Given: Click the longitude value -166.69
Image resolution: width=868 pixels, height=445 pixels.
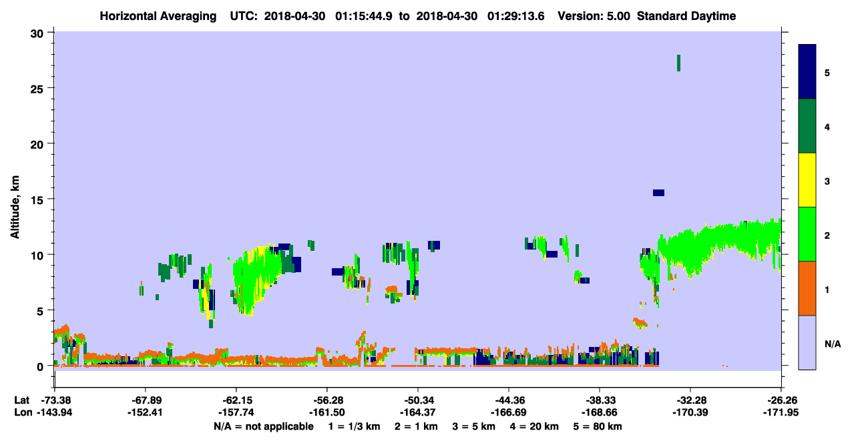Looking at the screenshot, I should 509,413.
